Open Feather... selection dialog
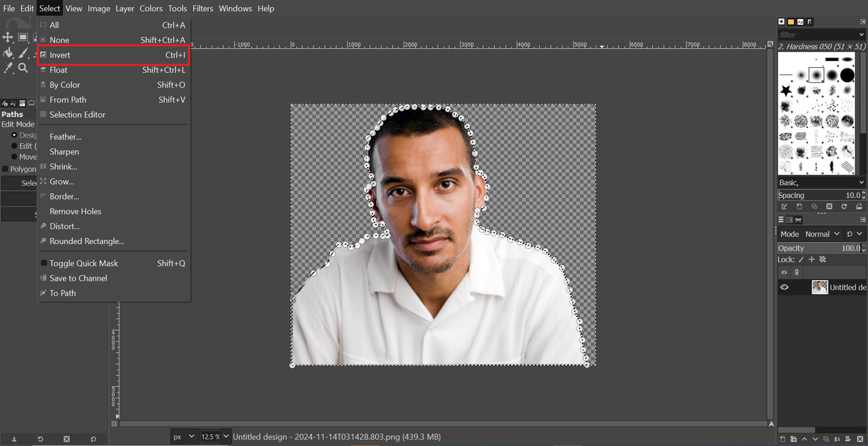This screenshot has height=446, width=868. click(113, 137)
